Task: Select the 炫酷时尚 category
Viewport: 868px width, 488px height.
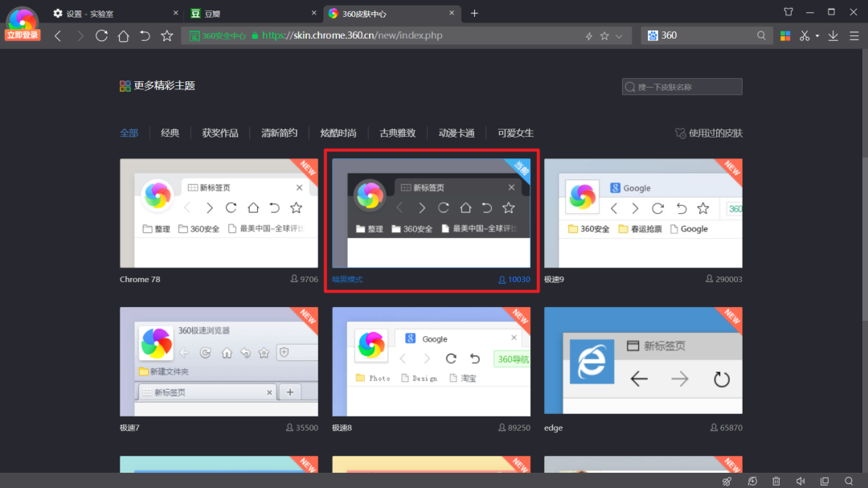Action: click(x=338, y=133)
